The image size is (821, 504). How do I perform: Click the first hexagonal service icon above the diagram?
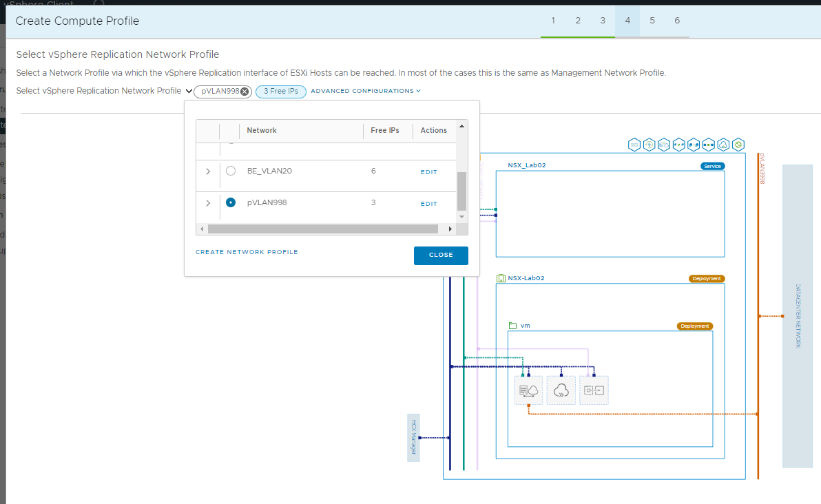click(634, 145)
